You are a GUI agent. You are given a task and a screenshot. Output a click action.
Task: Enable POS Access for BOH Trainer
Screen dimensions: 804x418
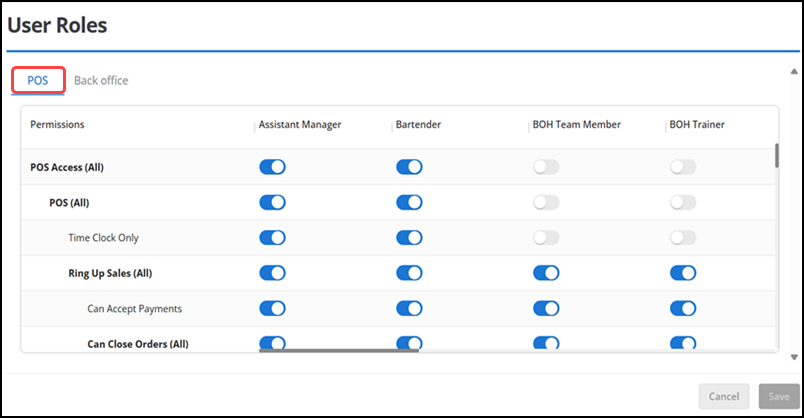pyautogui.click(x=683, y=167)
